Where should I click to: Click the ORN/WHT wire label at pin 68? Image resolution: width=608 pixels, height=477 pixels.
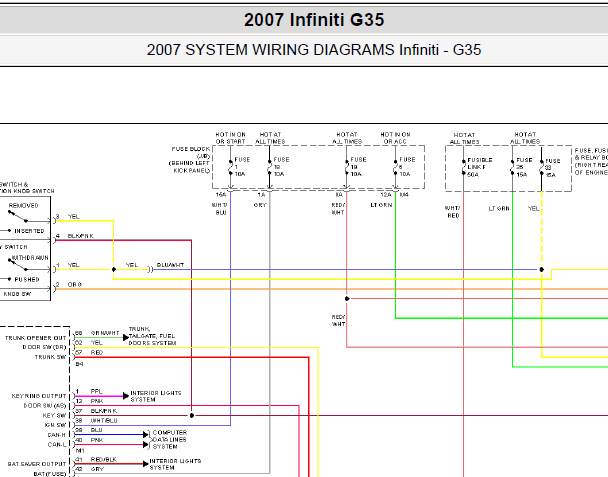coord(105,333)
